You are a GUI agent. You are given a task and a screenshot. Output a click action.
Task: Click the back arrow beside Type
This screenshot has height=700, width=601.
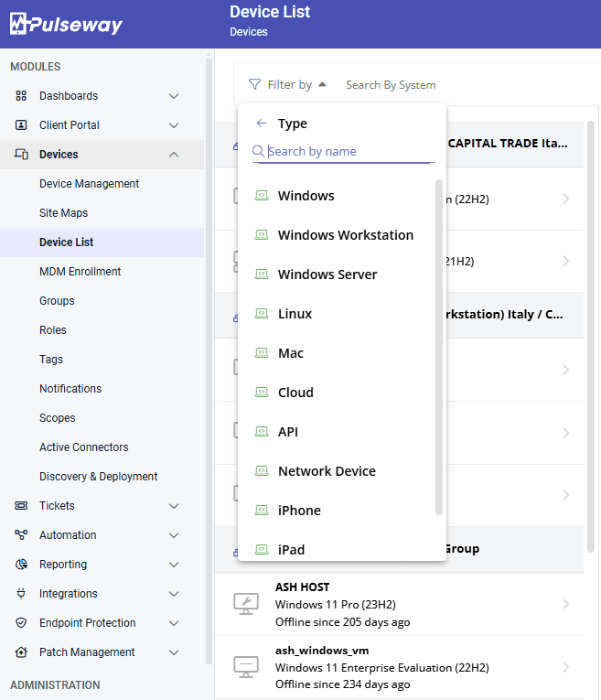(x=262, y=124)
